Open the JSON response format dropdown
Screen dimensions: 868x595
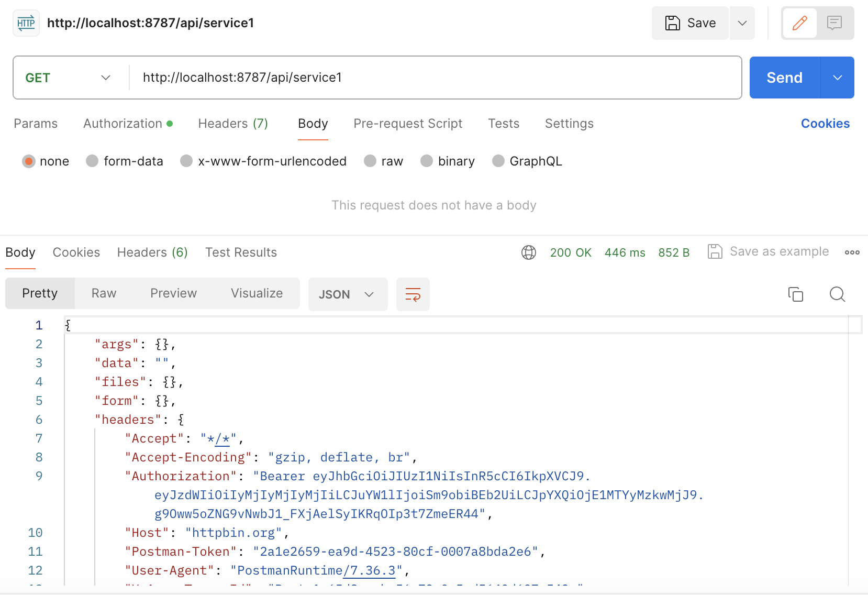pos(347,294)
